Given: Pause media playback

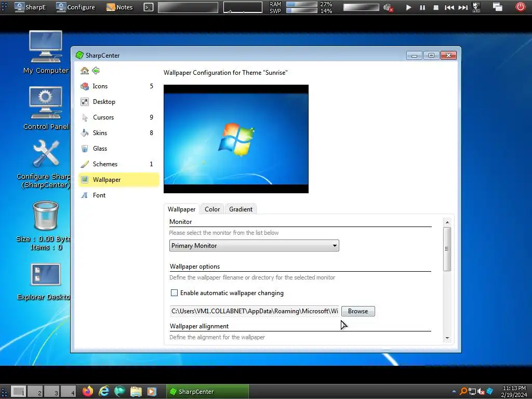Looking at the screenshot, I should (x=422, y=7).
